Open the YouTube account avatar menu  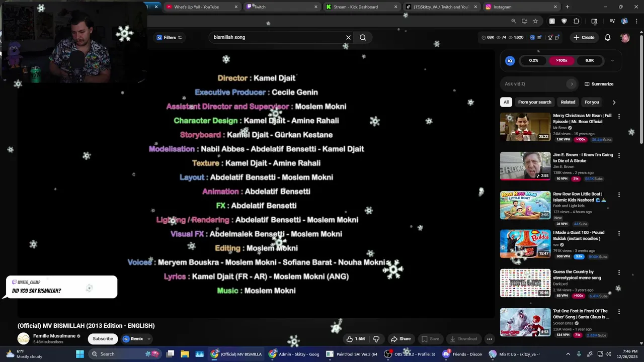coord(625,38)
